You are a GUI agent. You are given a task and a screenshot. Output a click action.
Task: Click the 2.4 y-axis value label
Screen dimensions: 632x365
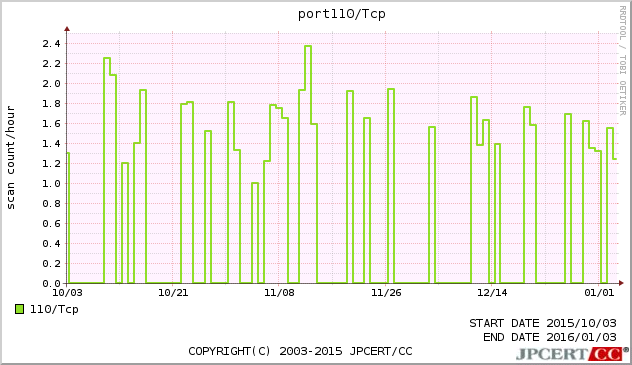pos(51,44)
